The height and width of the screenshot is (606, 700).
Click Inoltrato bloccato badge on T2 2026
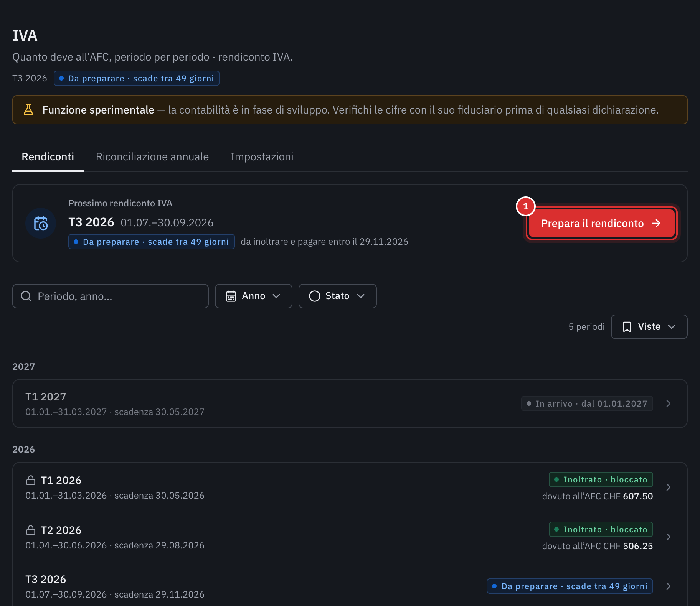pyautogui.click(x=601, y=529)
